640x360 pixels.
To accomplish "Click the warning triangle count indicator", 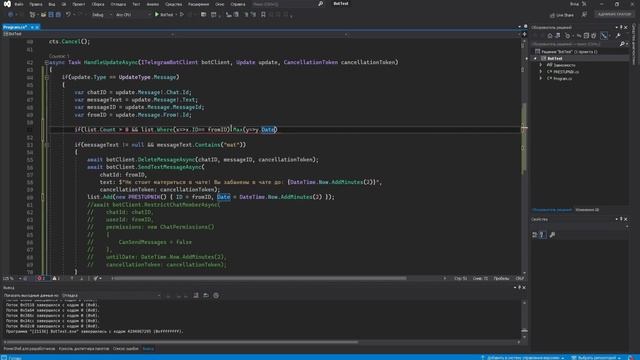I will (x=56, y=278).
